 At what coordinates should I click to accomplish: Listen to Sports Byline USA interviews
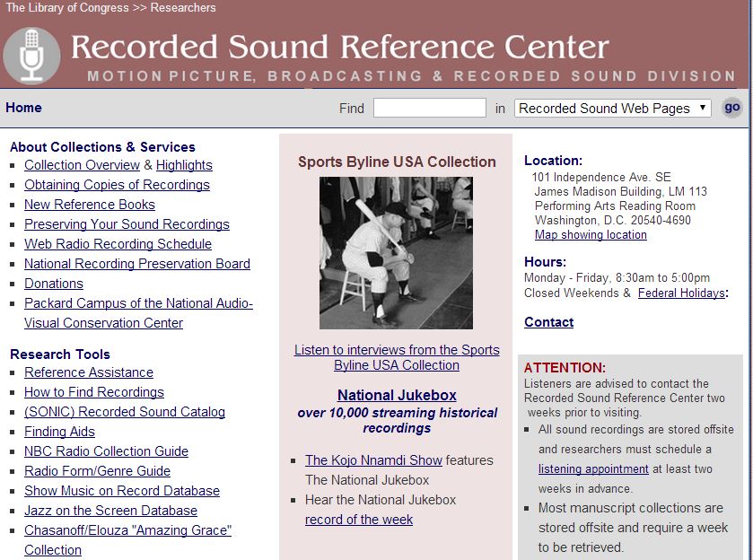(x=397, y=357)
